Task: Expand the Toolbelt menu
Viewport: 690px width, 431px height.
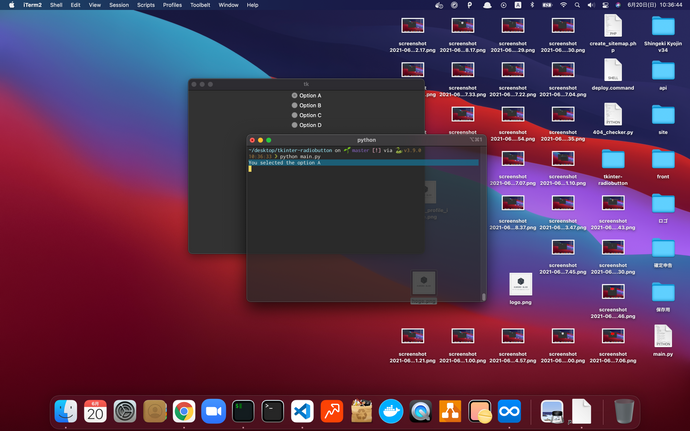Action: tap(200, 5)
